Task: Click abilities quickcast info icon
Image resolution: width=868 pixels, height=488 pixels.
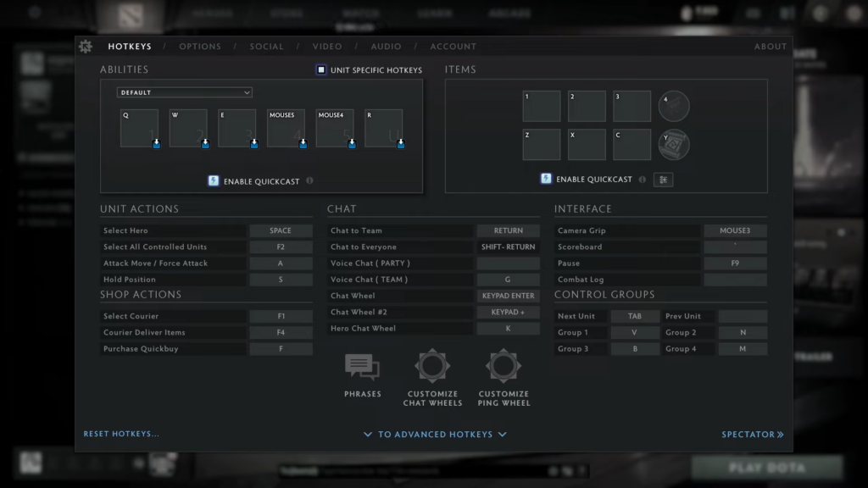Action: [309, 180]
